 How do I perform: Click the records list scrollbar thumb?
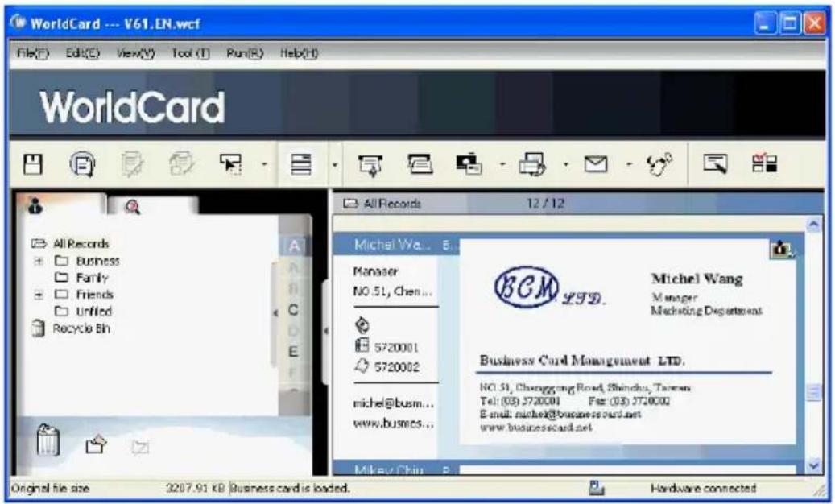click(814, 394)
